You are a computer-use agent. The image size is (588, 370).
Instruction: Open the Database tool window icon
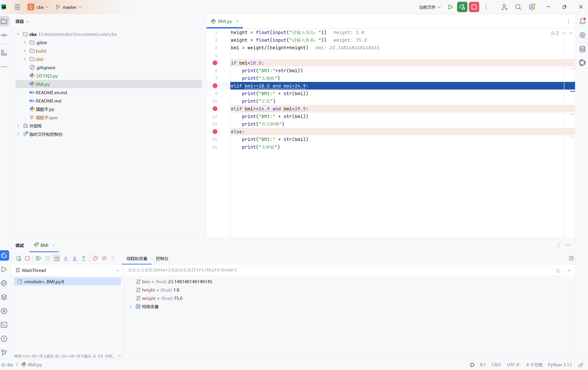[582, 49]
